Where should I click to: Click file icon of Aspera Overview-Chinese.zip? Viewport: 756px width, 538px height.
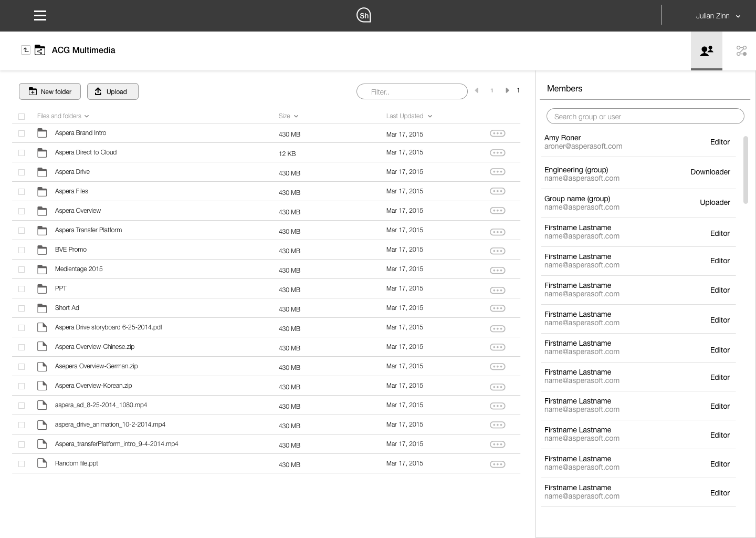(x=42, y=347)
